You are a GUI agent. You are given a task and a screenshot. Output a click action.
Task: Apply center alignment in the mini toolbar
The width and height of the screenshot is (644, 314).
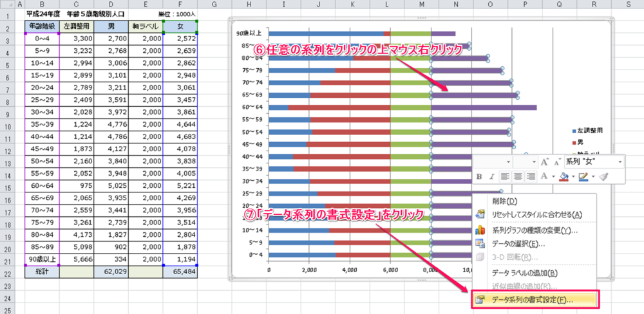(518, 176)
